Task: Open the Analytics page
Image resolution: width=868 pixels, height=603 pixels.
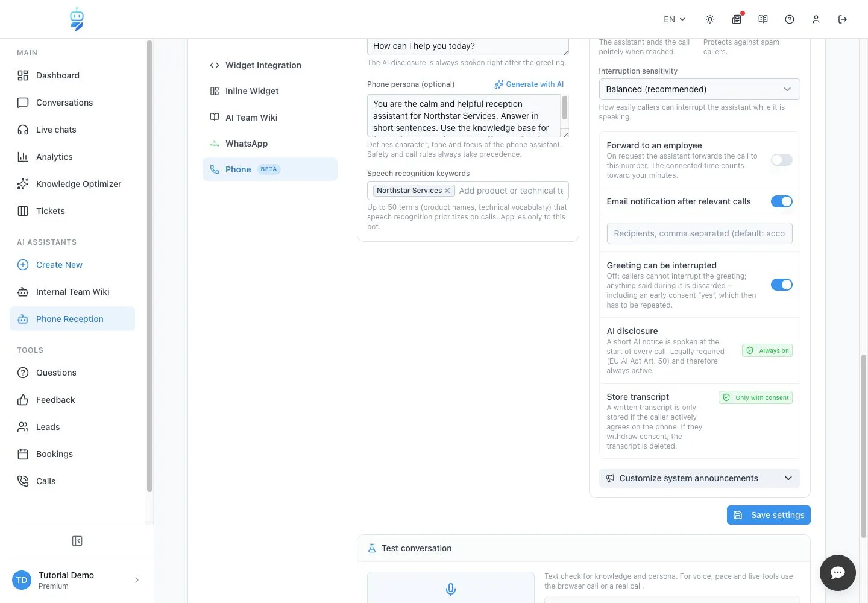Action: pyautogui.click(x=72, y=157)
